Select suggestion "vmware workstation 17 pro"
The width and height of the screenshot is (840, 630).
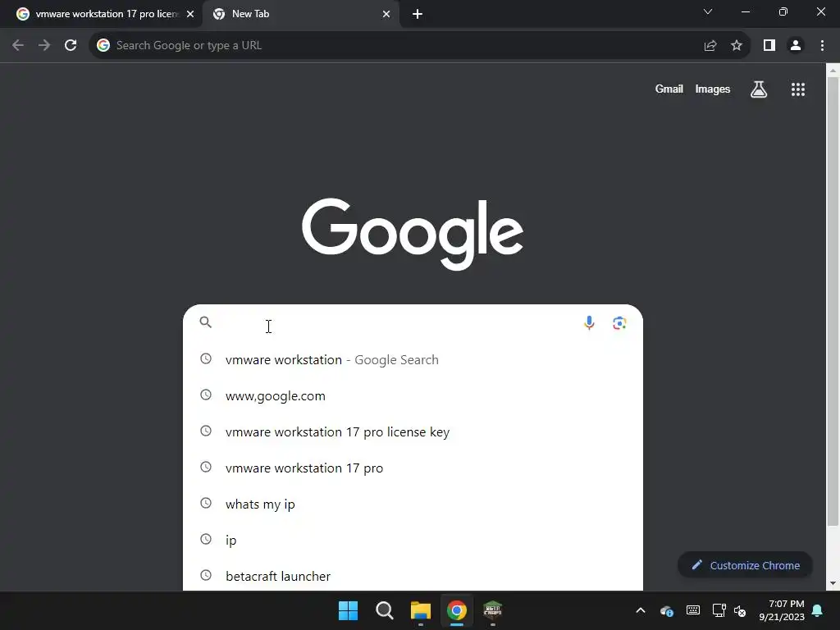click(413, 468)
